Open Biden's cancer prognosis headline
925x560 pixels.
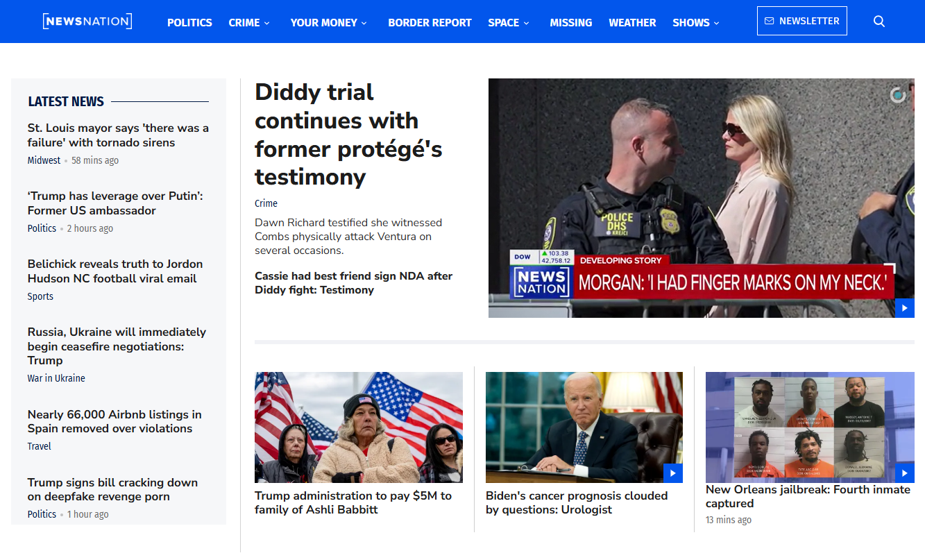coord(577,502)
